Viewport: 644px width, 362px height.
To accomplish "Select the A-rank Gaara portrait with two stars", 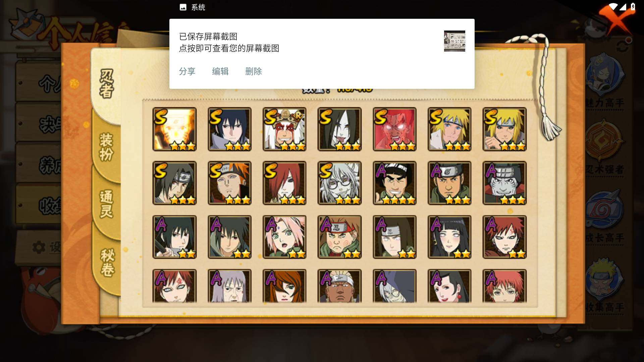I will pyautogui.click(x=504, y=237).
